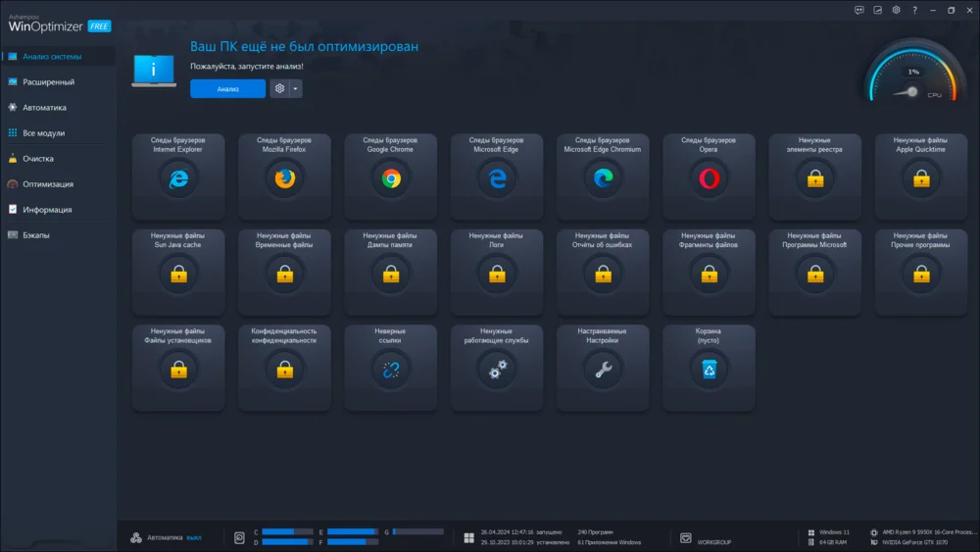Open Internet Explorer browser traces module

pos(178,176)
